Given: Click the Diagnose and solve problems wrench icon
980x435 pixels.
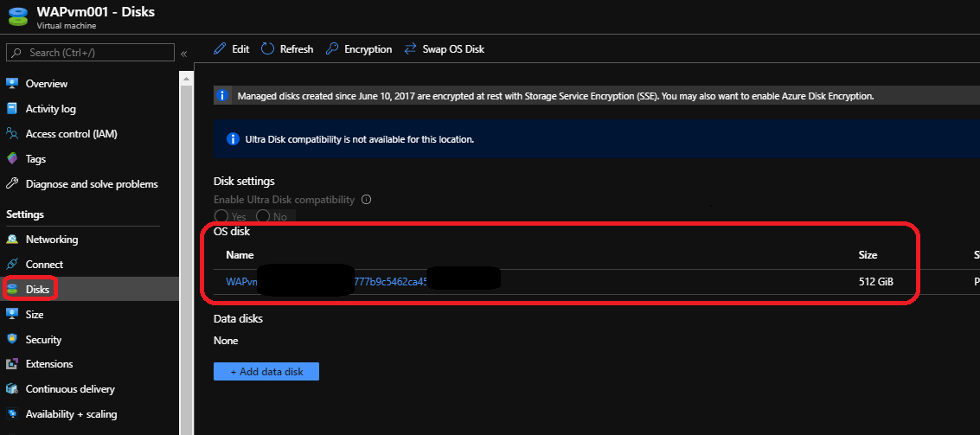Looking at the screenshot, I should [x=12, y=183].
